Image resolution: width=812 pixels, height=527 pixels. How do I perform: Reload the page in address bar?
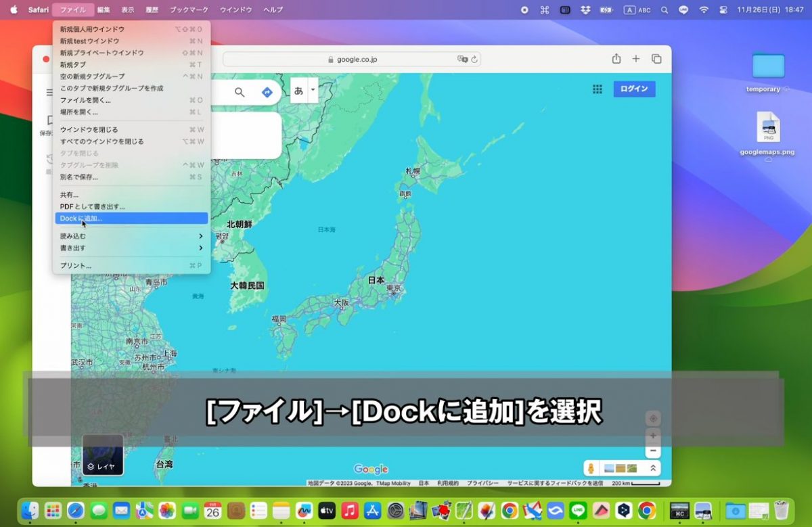(x=474, y=60)
